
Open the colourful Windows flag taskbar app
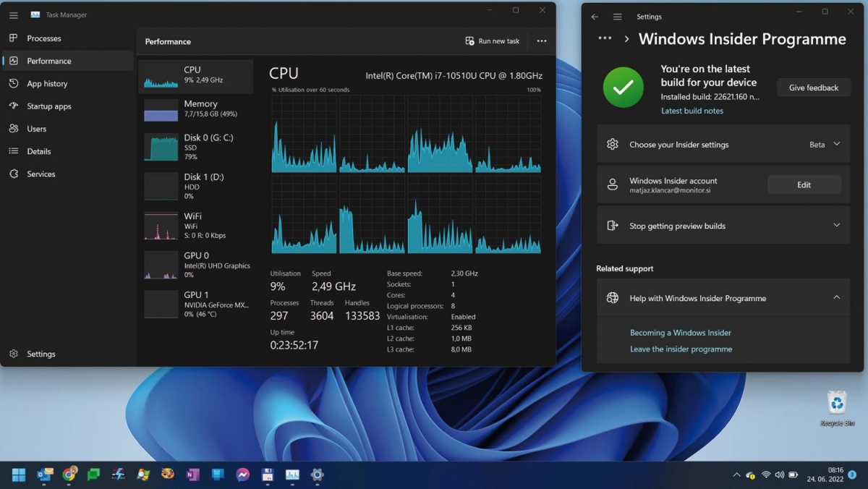(x=143, y=475)
